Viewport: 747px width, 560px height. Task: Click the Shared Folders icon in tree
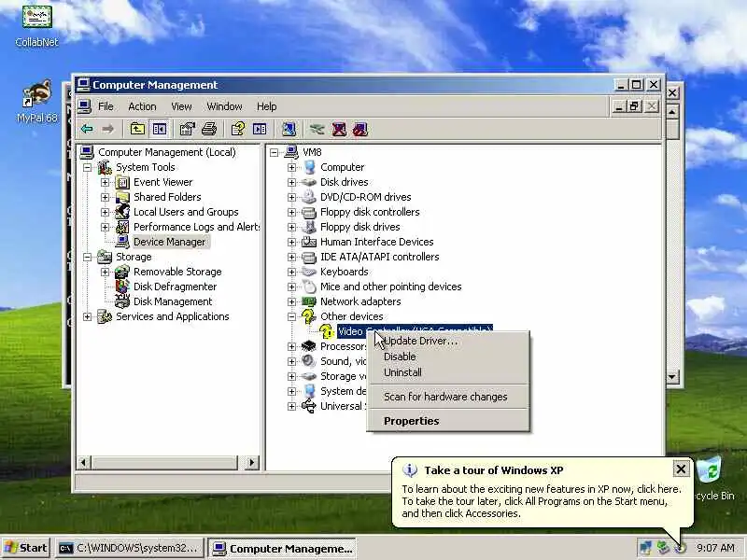point(122,197)
